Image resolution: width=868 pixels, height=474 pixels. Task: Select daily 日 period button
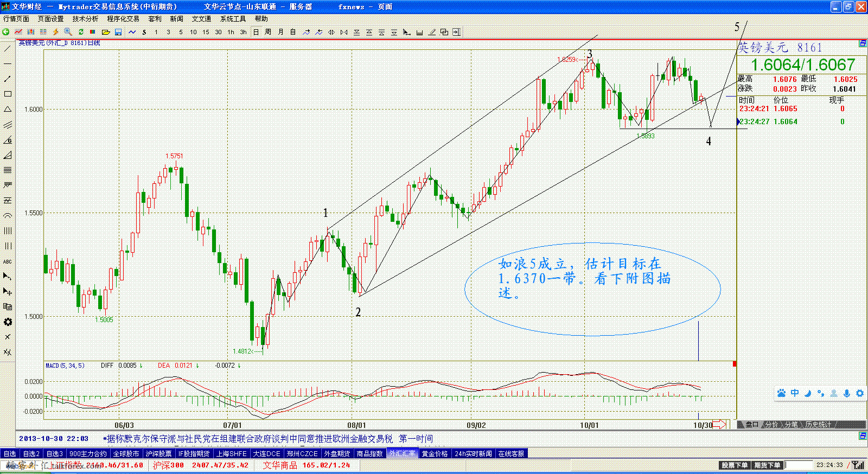coord(256,32)
